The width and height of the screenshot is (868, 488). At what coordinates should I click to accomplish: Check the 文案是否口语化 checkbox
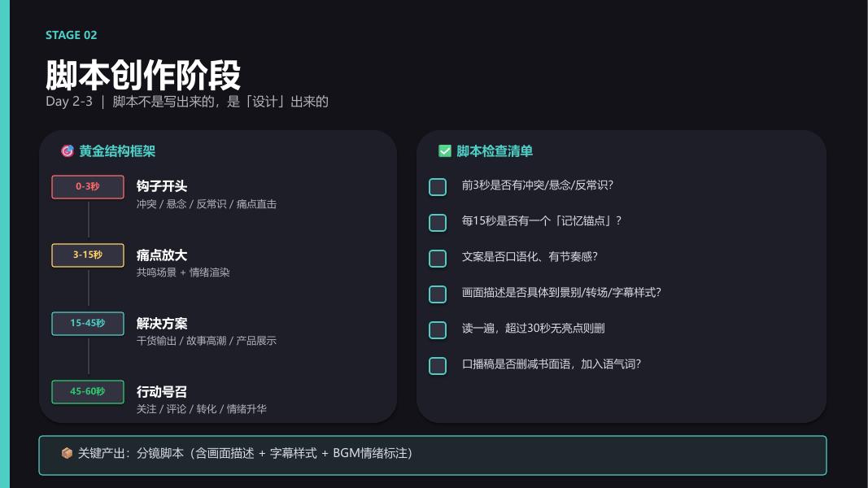(x=438, y=259)
